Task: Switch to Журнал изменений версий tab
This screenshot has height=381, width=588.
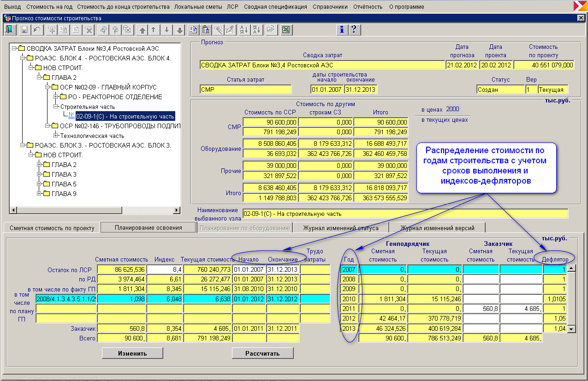Action: coord(437,228)
